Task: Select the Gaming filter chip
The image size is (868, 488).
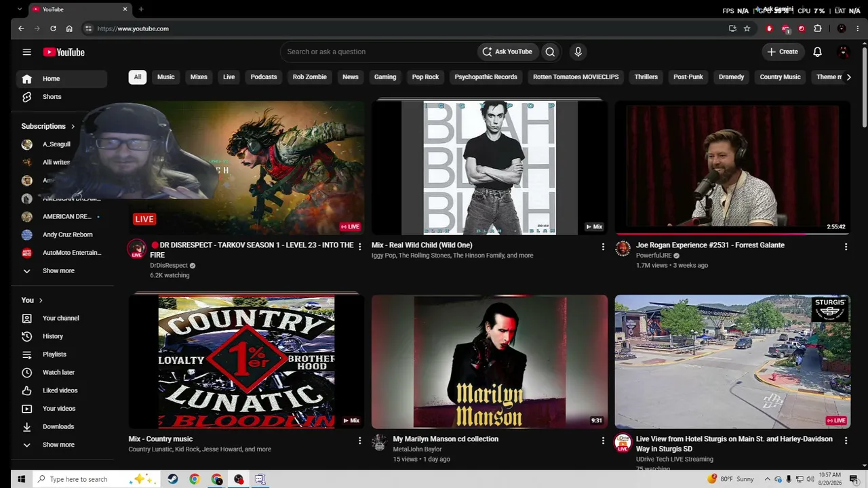Action: (385, 77)
